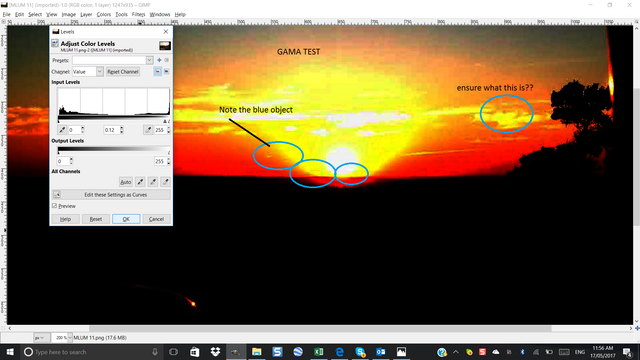Click the horizontal scrollbar under canvas

point(320,328)
